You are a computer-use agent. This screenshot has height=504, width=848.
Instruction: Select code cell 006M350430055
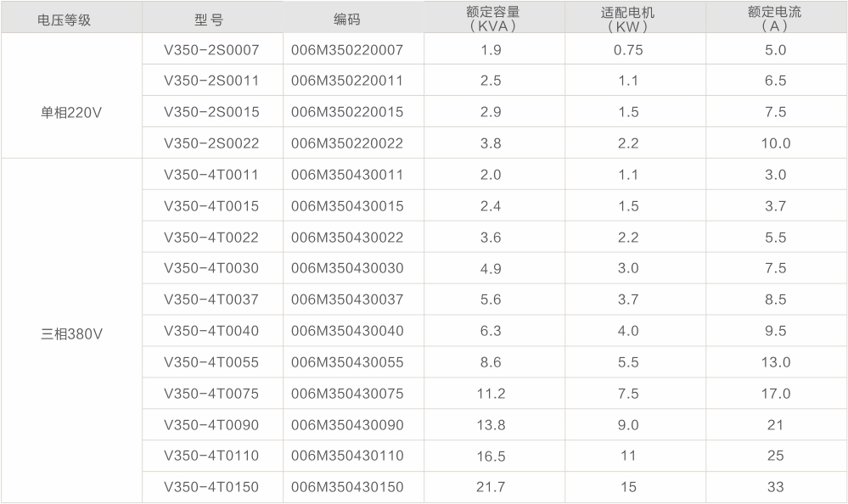[x=347, y=362]
